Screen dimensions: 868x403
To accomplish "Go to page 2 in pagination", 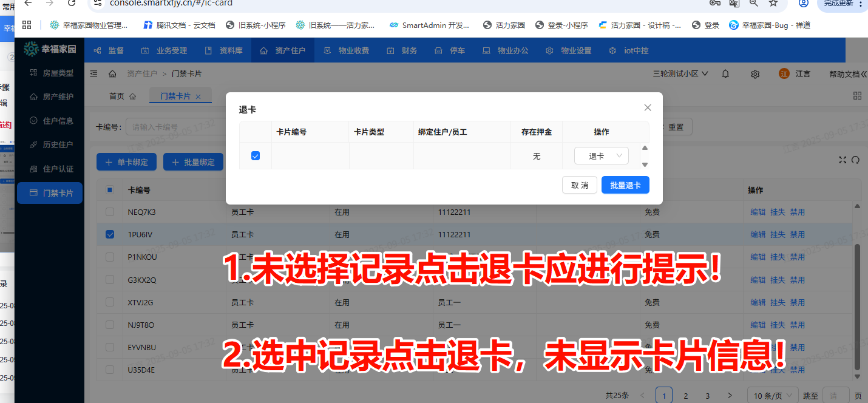I will [686, 396].
